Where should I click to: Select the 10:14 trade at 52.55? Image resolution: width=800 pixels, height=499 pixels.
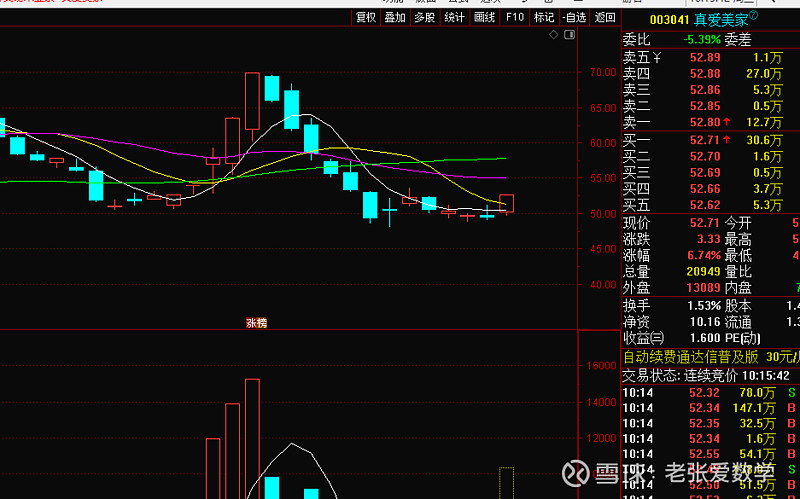pos(709,454)
